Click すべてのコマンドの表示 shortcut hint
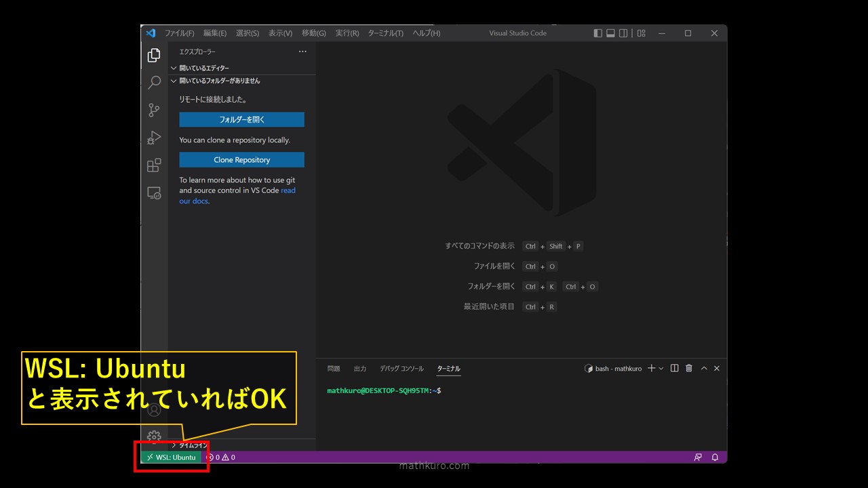The height and width of the screenshot is (488, 868). (480, 246)
